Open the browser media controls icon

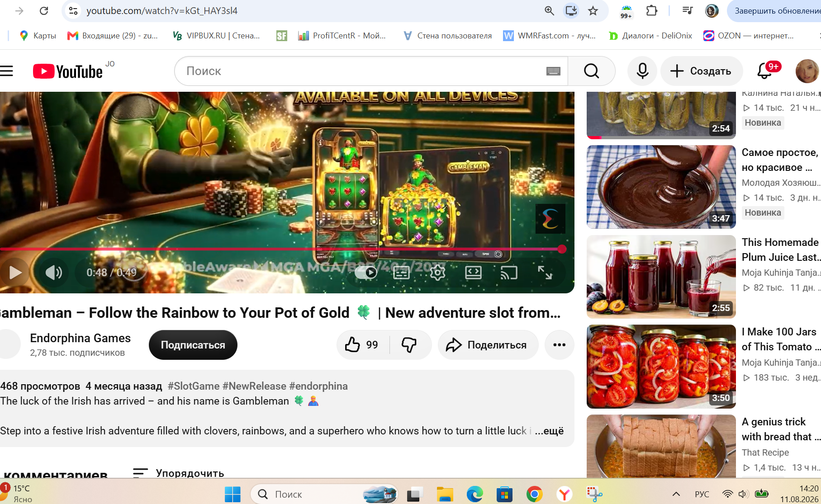coord(688,11)
